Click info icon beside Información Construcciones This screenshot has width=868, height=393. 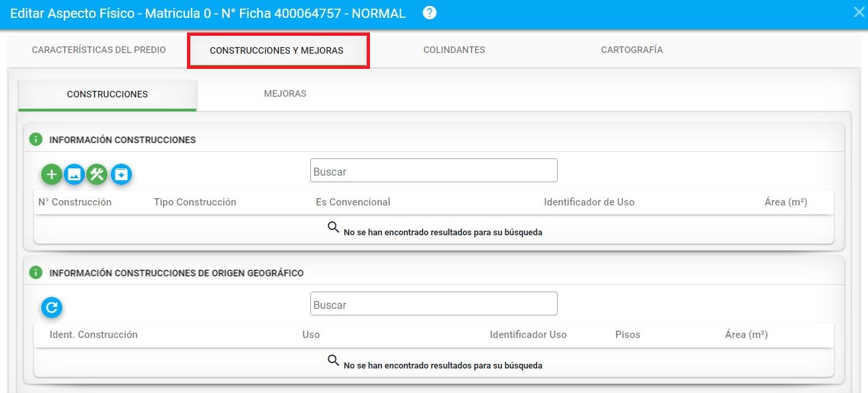click(36, 140)
